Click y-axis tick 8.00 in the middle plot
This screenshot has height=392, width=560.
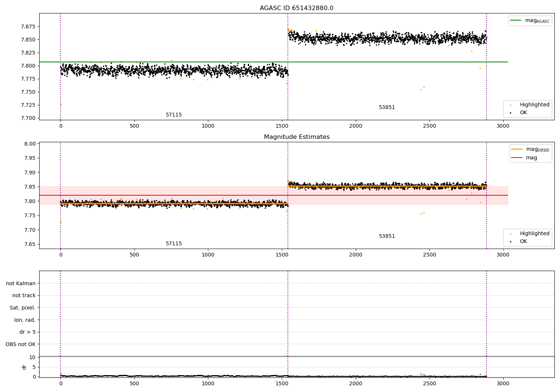coord(29,144)
